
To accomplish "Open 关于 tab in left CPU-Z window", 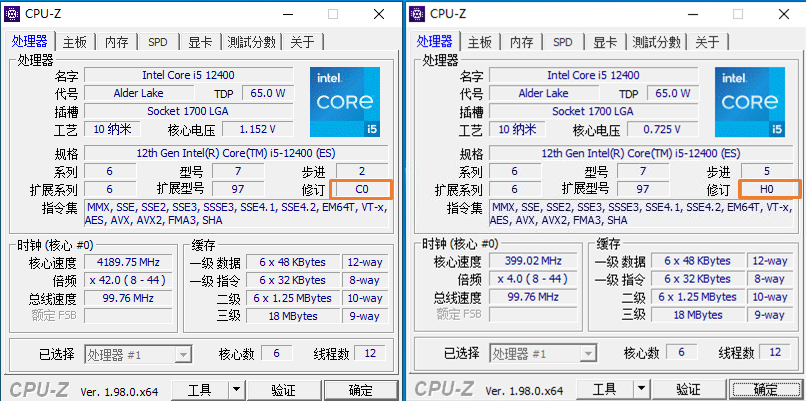I will click(302, 42).
